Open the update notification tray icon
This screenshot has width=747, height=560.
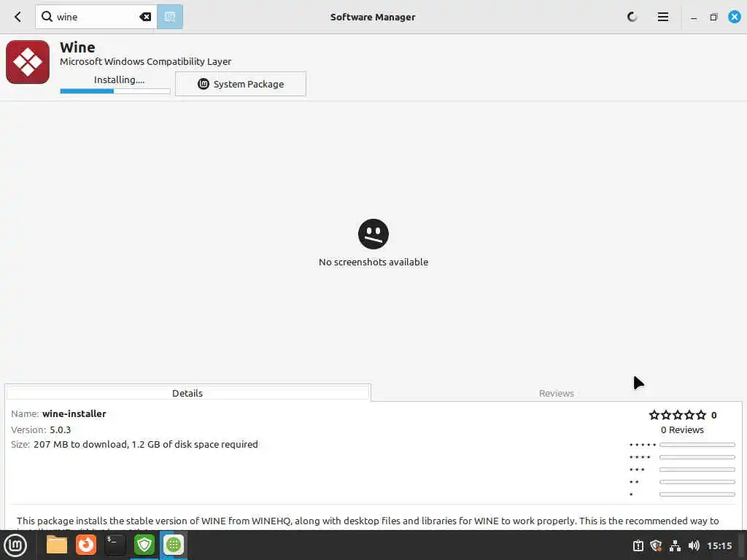click(x=638, y=545)
